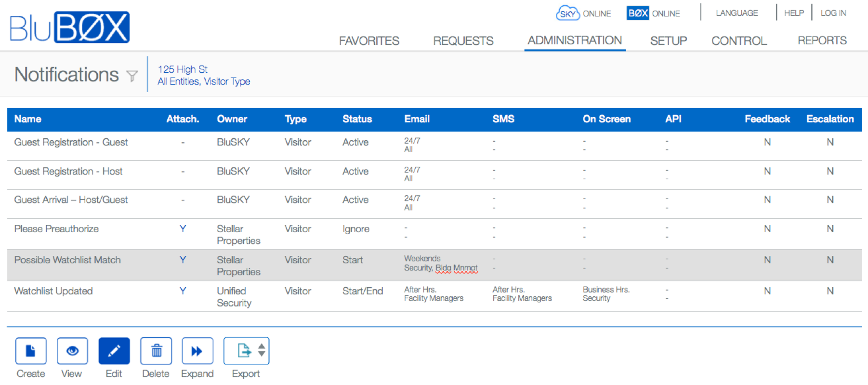Open the Language selector
Viewport: 868px width, 385px height.
click(x=736, y=13)
